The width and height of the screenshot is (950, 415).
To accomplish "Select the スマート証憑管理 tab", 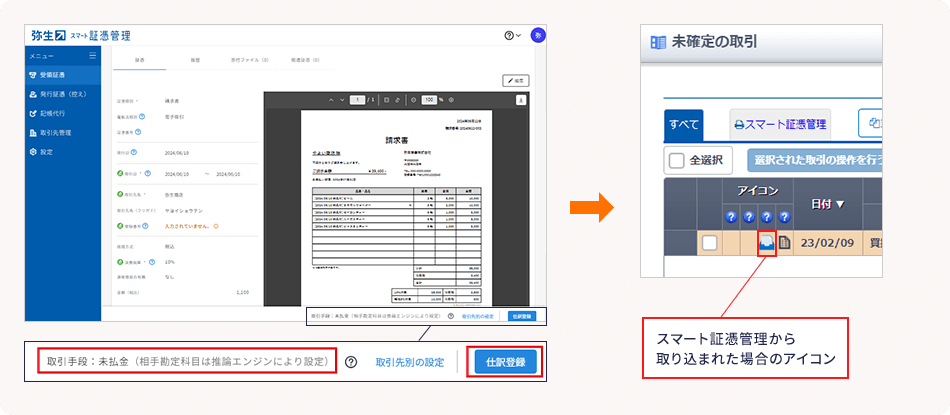I will 780,125.
